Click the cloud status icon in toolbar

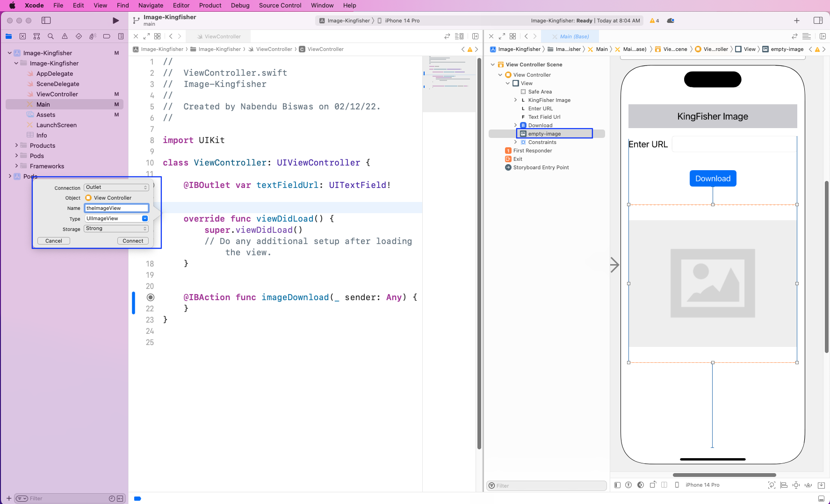[671, 21]
